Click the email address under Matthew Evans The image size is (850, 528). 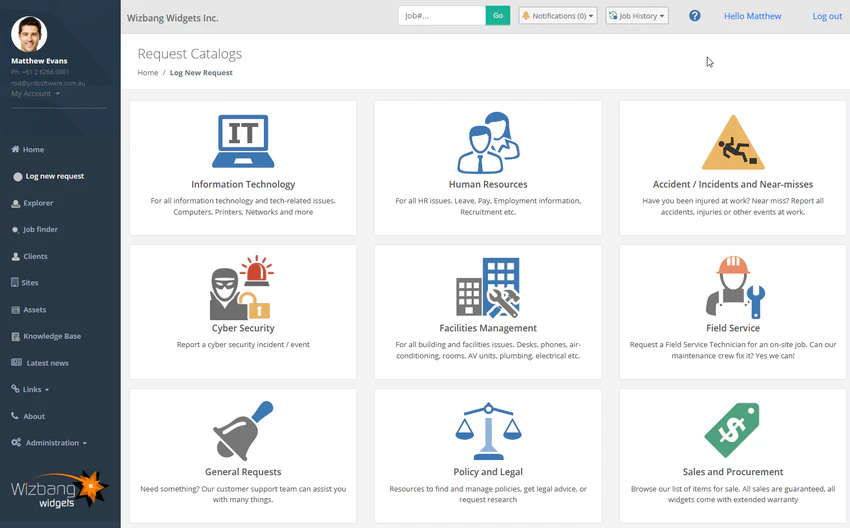click(48, 83)
